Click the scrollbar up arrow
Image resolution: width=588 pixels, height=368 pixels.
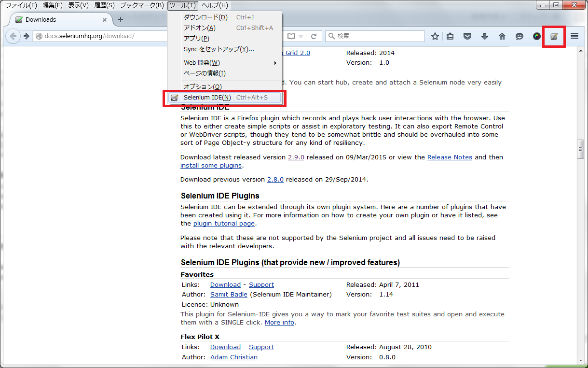click(581, 51)
